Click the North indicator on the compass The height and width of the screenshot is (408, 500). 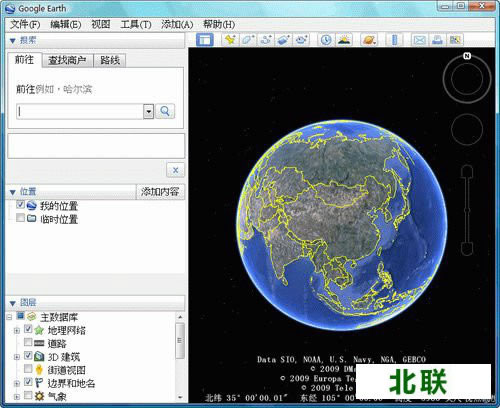tap(467, 56)
